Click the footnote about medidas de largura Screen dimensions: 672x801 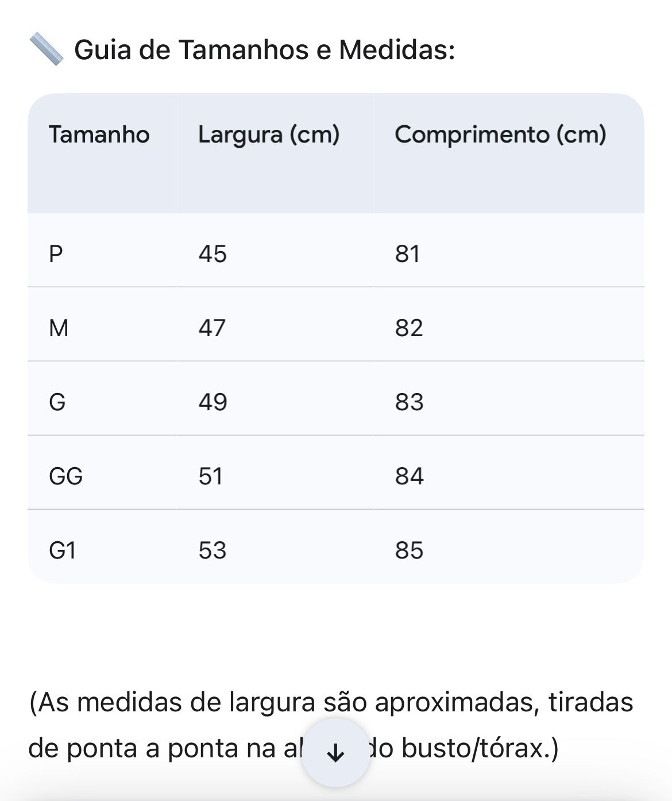point(331,702)
